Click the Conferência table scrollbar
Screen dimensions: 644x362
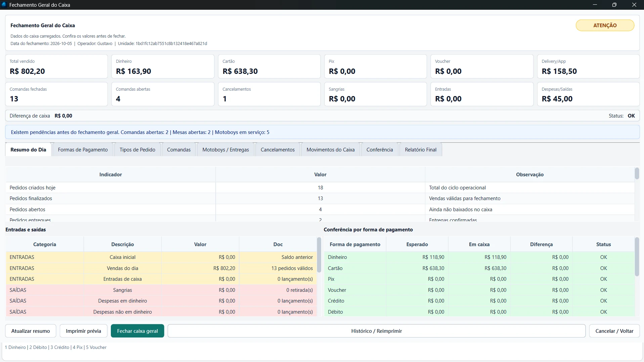tap(637, 257)
